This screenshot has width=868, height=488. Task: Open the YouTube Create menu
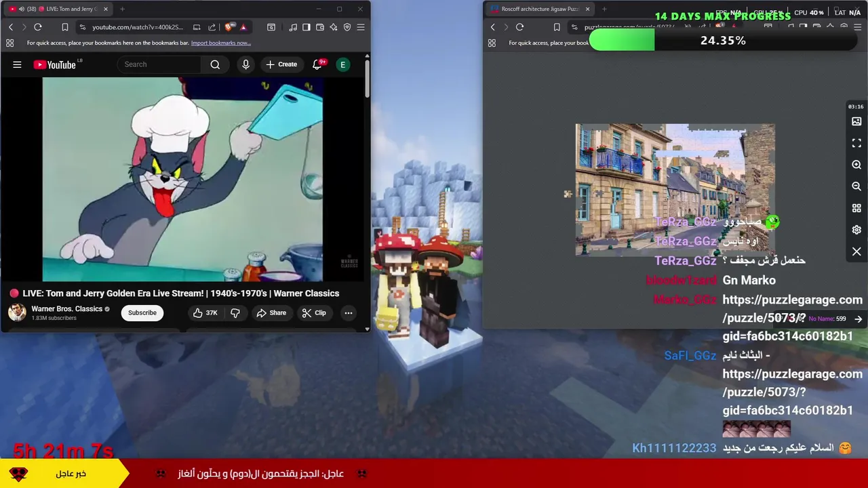coord(281,64)
